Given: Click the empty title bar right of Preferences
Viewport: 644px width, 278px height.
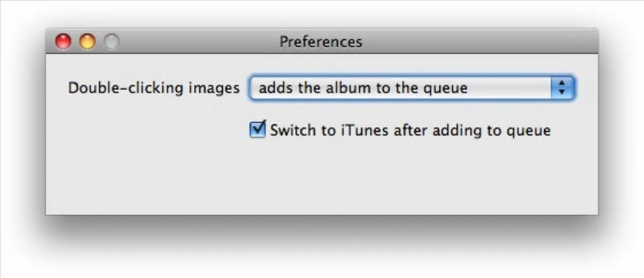Looking at the screenshot, I should (480, 42).
